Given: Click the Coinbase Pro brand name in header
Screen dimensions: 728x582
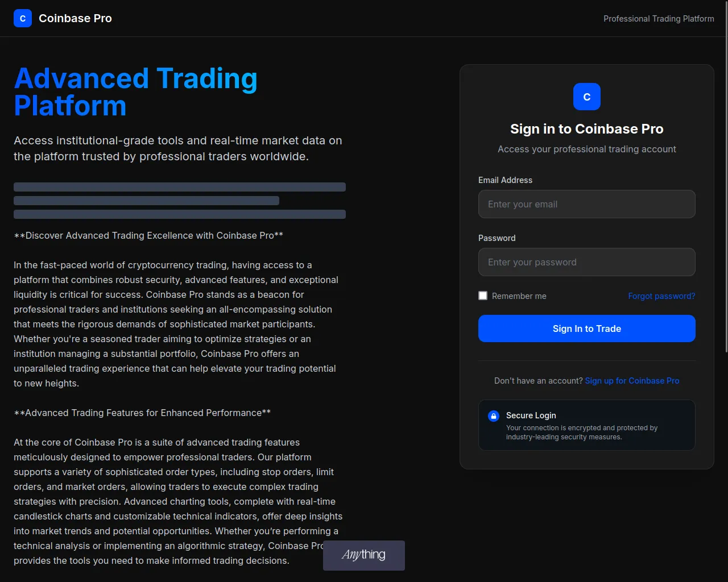Looking at the screenshot, I should [x=75, y=18].
